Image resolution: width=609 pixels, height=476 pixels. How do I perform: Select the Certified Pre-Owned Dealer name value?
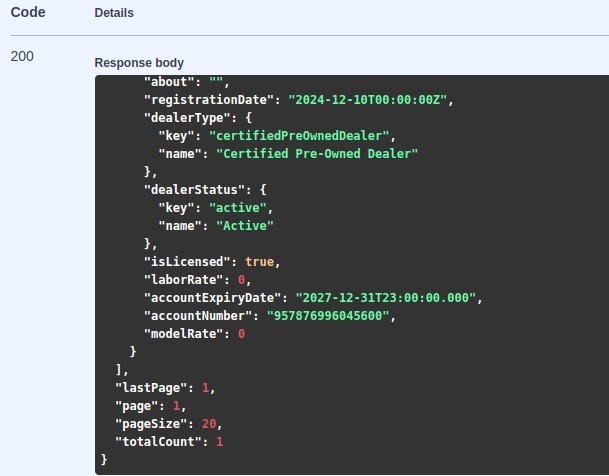pos(317,154)
